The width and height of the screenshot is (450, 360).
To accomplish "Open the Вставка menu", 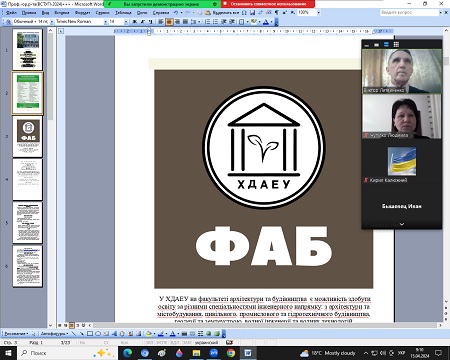I will pos(62,13).
